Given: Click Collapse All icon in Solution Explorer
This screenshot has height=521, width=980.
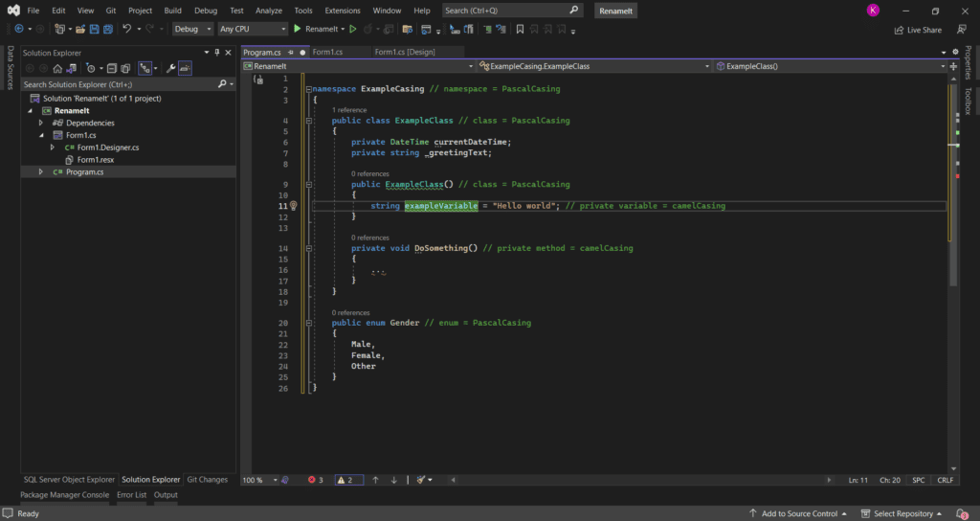Looking at the screenshot, I should (x=112, y=68).
